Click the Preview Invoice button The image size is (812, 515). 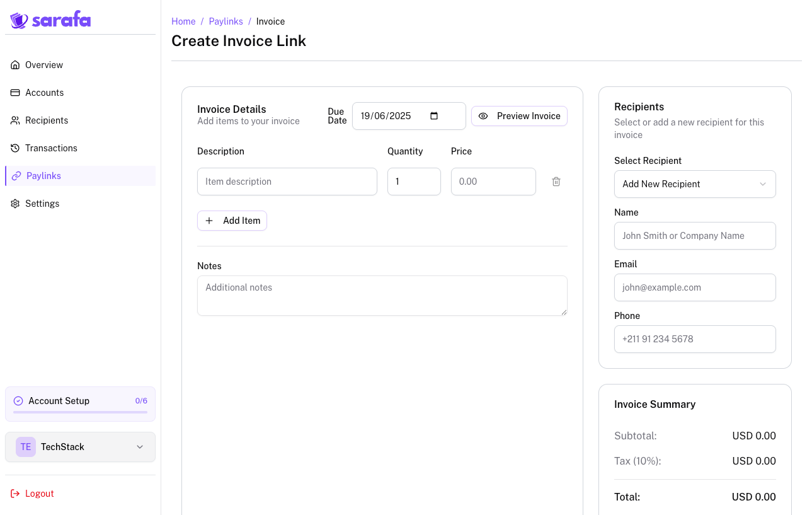[519, 116]
